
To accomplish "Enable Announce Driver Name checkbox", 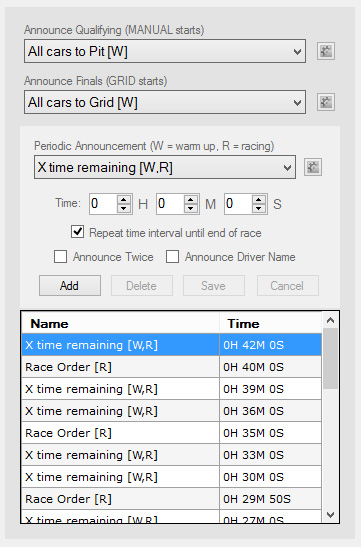I will pyautogui.click(x=172, y=256).
